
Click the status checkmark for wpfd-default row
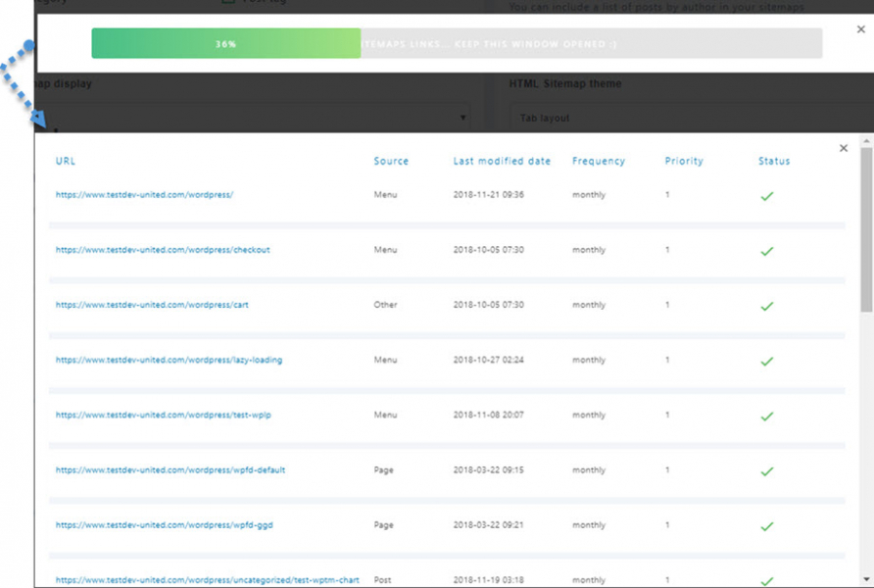click(766, 470)
